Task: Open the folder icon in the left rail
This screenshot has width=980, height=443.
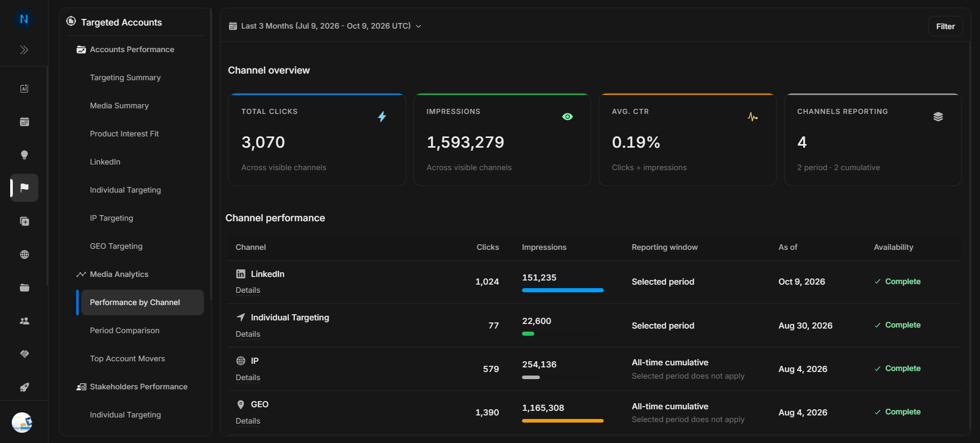Action: click(x=24, y=288)
